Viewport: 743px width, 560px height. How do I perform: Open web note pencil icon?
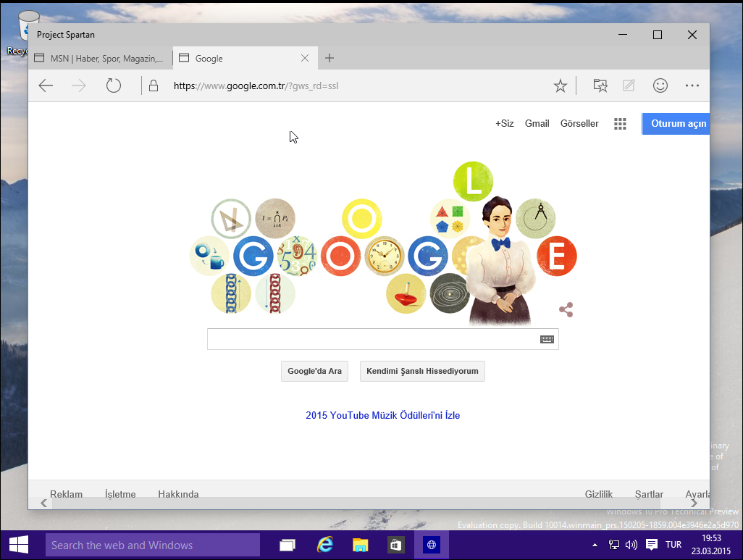pyautogui.click(x=629, y=85)
